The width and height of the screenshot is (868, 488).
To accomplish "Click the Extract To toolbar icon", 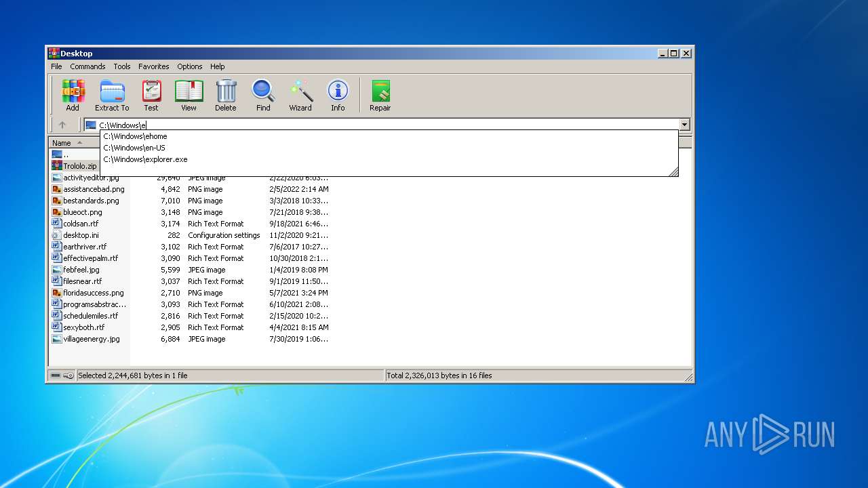I will pos(112,95).
